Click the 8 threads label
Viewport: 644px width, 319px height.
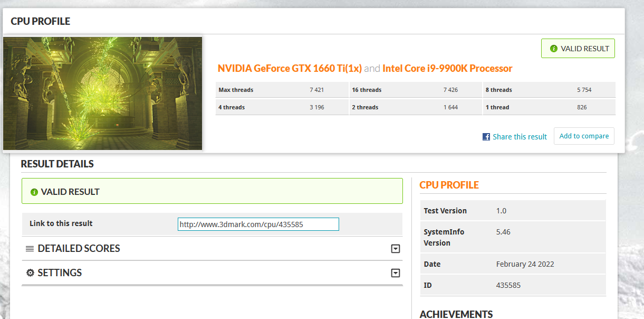(499, 90)
